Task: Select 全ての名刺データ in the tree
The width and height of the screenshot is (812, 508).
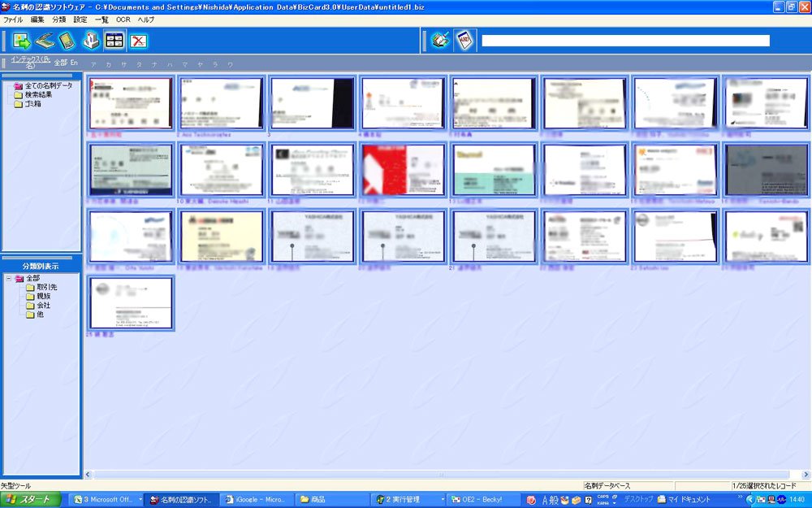Action: [49, 85]
